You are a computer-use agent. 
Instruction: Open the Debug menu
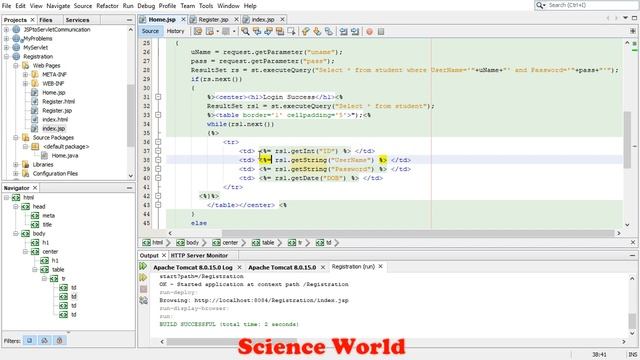click(x=146, y=6)
